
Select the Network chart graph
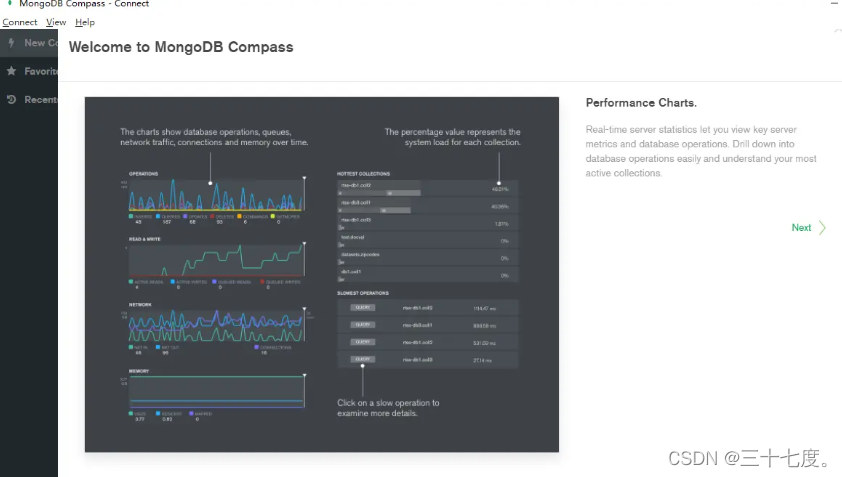point(215,329)
